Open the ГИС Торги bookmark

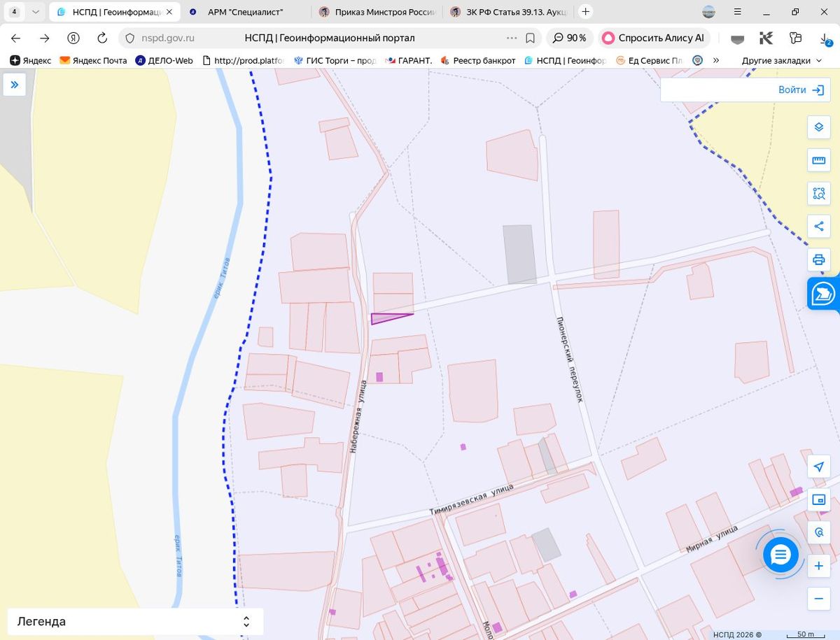(335, 61)
